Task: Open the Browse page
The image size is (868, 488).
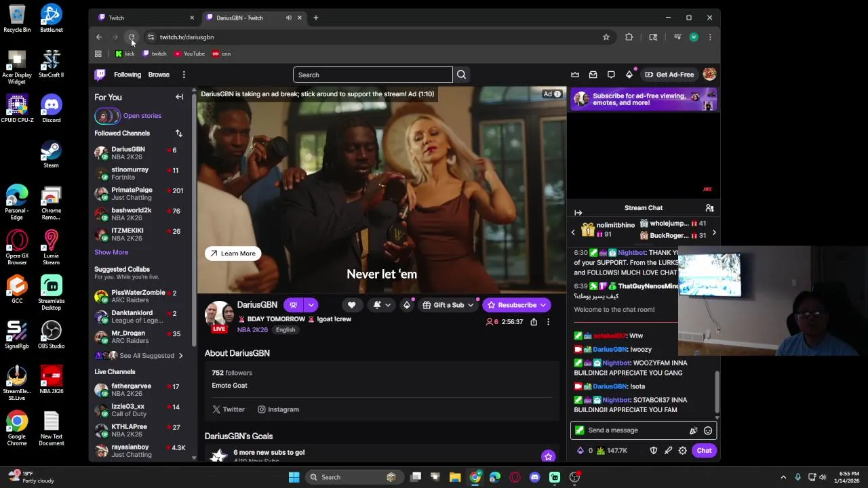Action: point(159,75)
